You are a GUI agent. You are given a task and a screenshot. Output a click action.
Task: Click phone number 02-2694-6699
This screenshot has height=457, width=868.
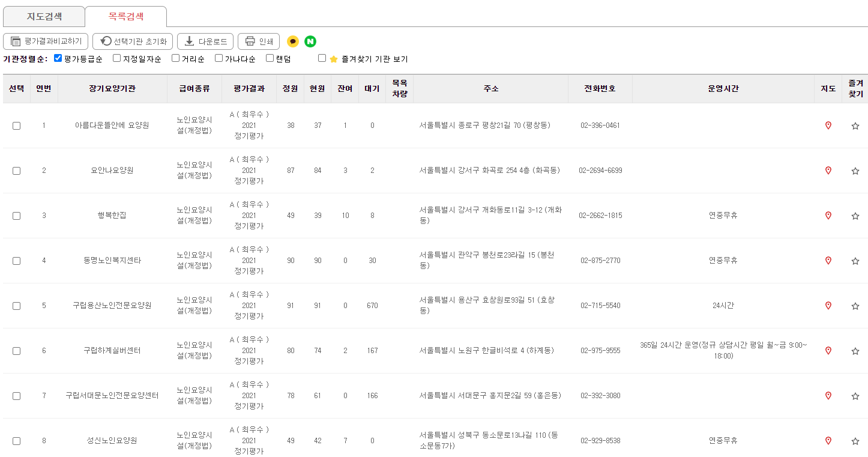(600, 171)
